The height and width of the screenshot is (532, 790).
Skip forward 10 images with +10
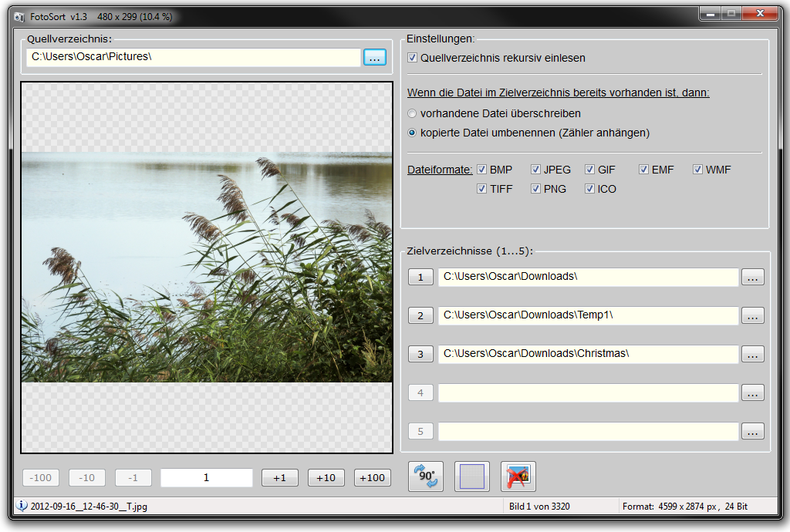pyautogui.click(x=326, y=478)
